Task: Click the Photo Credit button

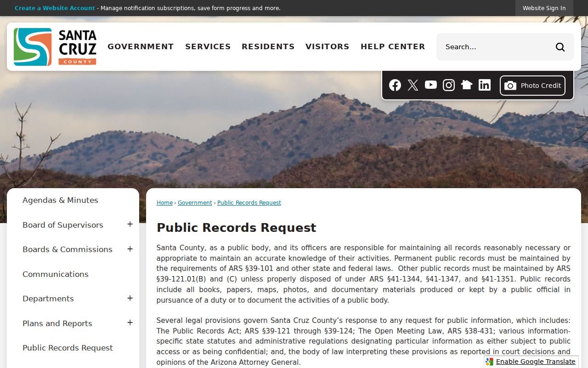Action: [x=532, y=86]
